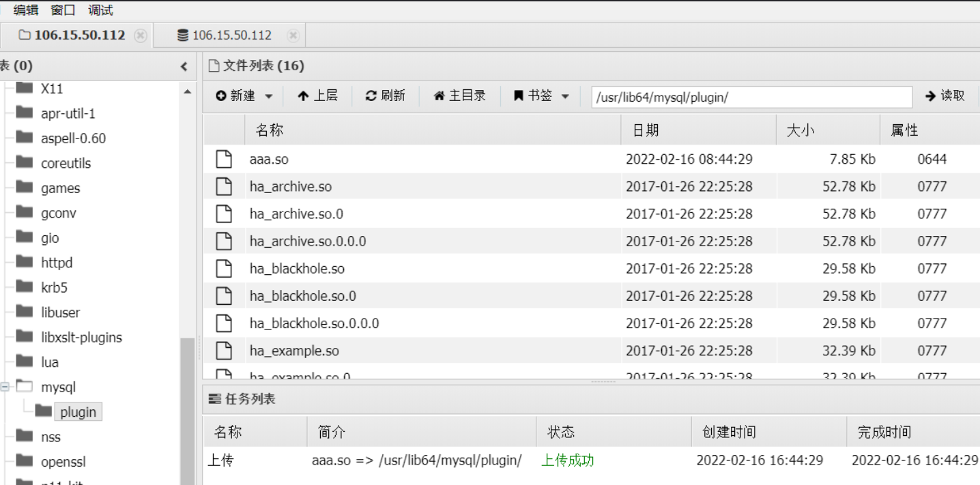The image size is (980, 485).
Task: Collapse the mysql tree node
Action: pyautogui.click(x=5, y=387)
